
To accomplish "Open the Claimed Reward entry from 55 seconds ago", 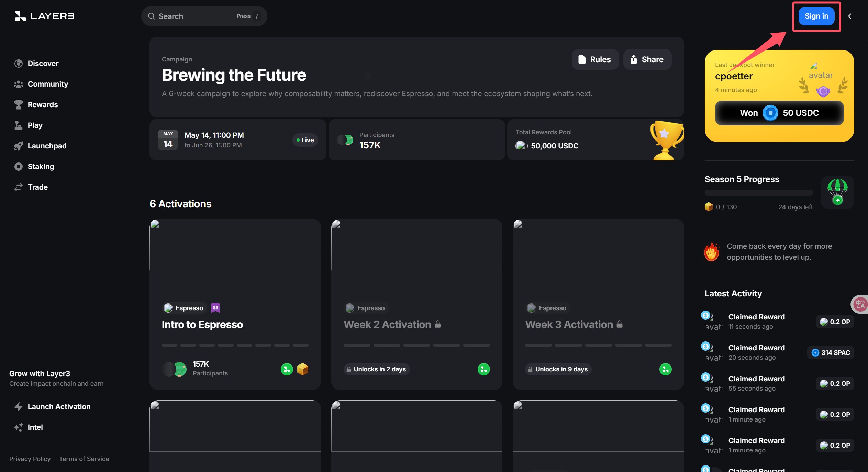I will 778,383.
